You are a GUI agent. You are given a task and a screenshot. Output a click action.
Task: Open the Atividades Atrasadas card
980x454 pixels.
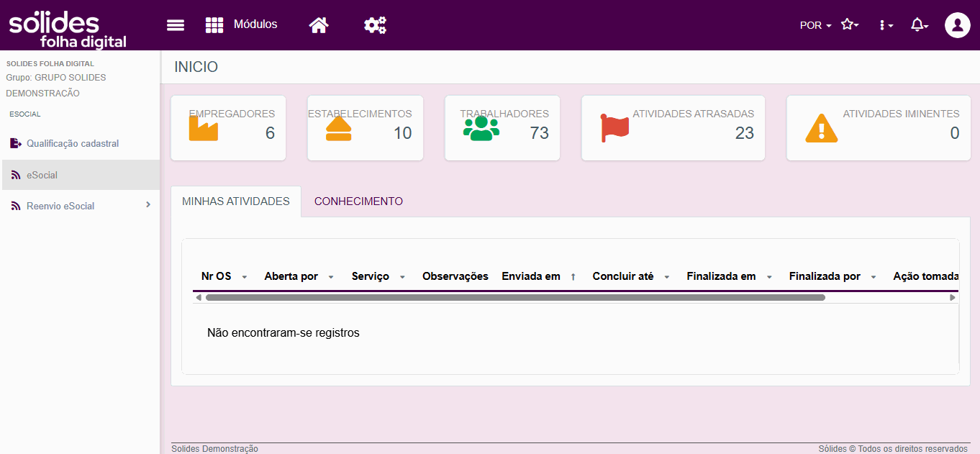point(673,128)
